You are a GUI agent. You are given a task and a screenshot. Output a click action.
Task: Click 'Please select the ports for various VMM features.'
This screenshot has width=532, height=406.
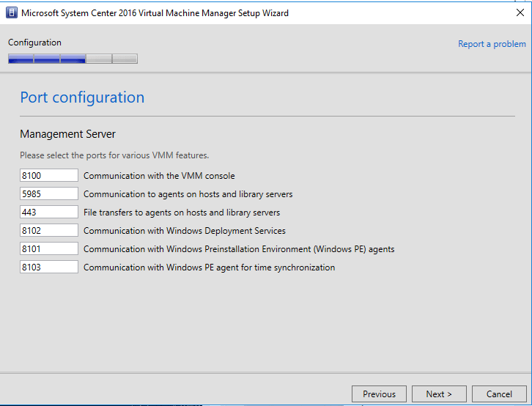pos(114,155)
